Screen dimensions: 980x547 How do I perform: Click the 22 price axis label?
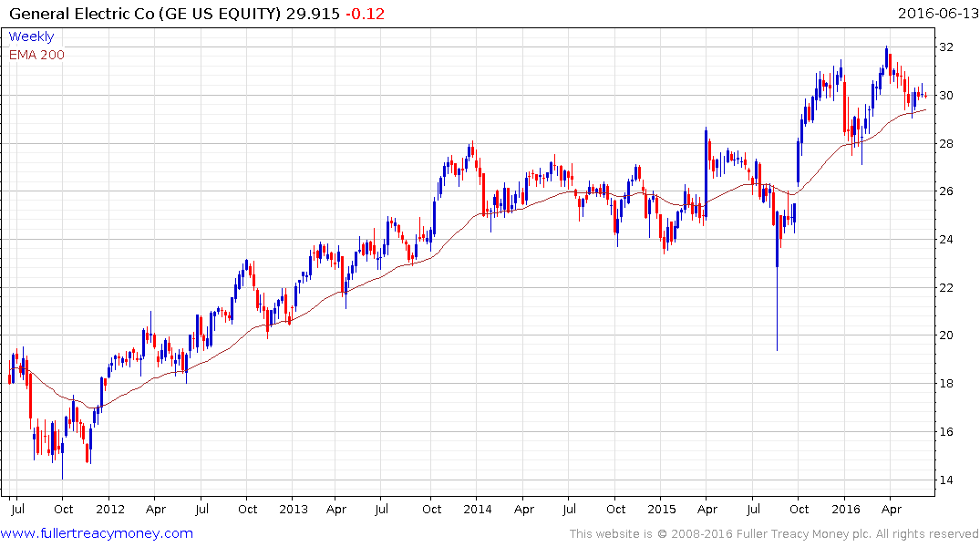tap(945, 287)
